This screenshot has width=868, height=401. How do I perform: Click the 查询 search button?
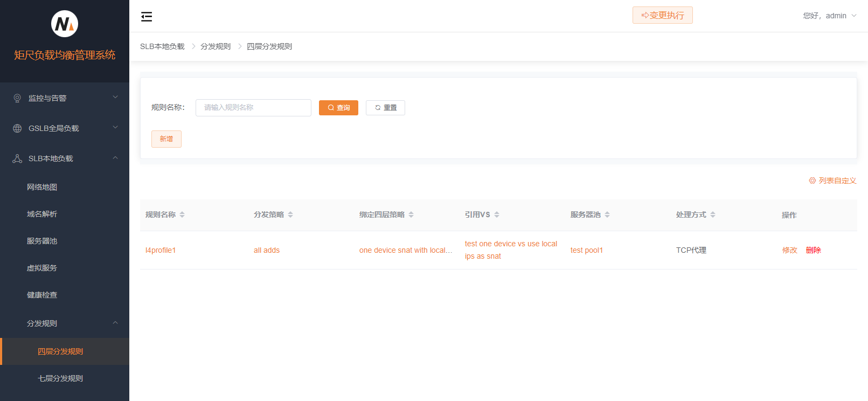(338, 108)
